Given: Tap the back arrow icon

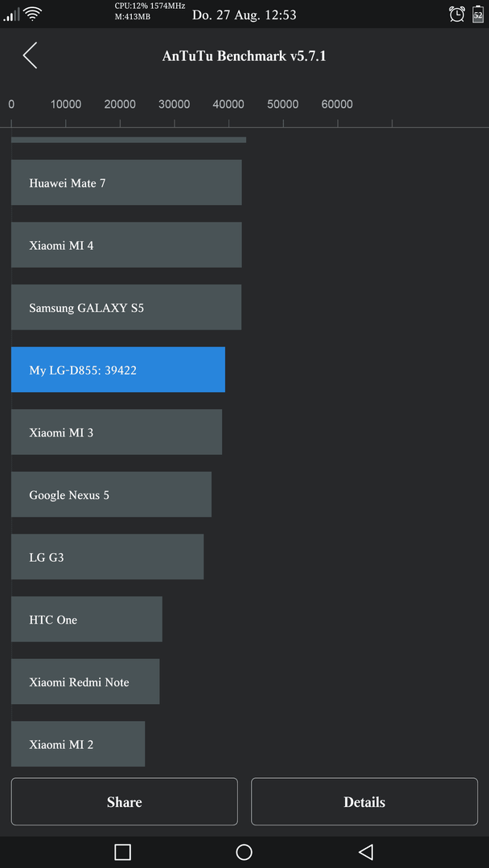Looking at the screenshot, I should [30, 55].
